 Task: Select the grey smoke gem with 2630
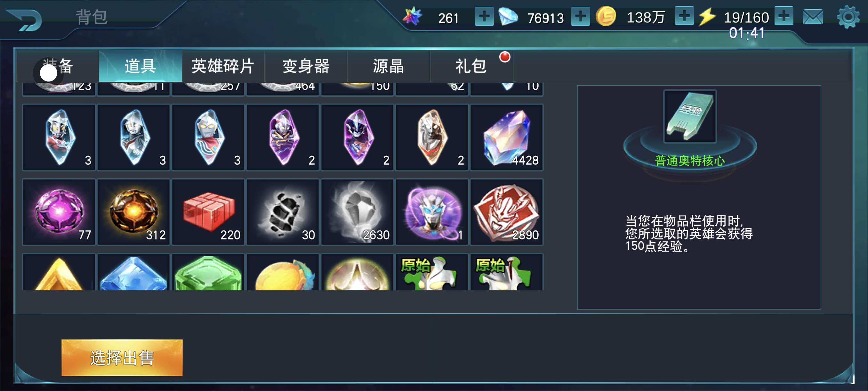tap(358, 212)
